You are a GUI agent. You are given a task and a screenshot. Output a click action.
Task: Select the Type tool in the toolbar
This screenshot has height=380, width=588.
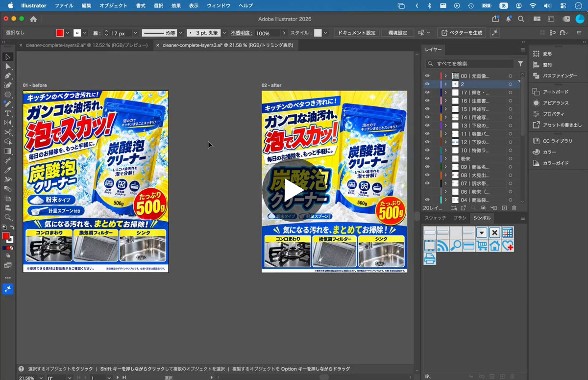point(8,113)
